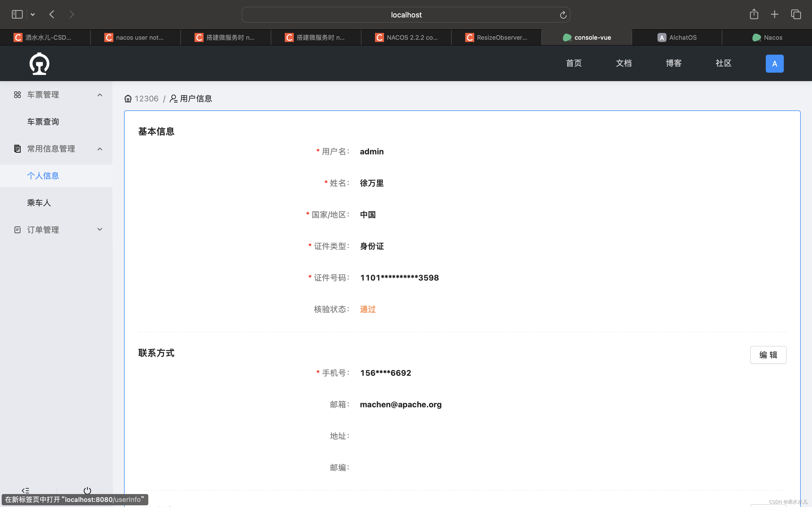
Task: Switch to the Nacos browser tab
Action: click(x=767, y=37)
